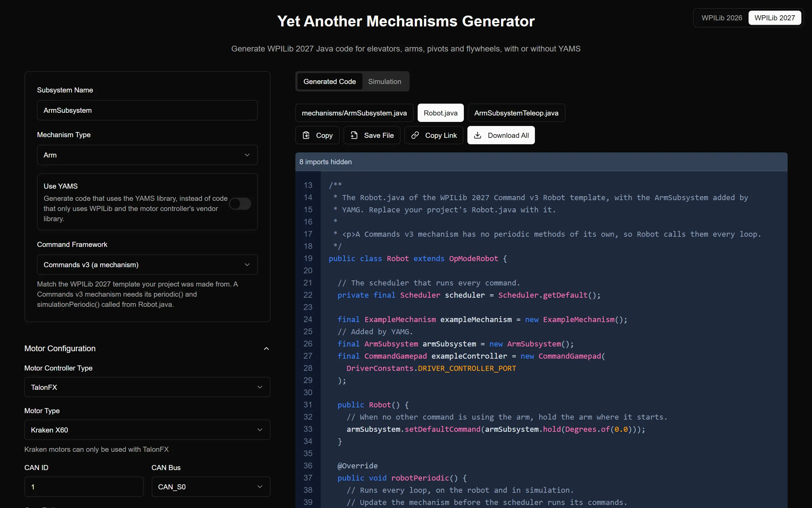Image resolution: width=812 pixels, height=508 pixels.
Task: Expand the 8 imports hidden bar
Action: [x=541, y=162]
